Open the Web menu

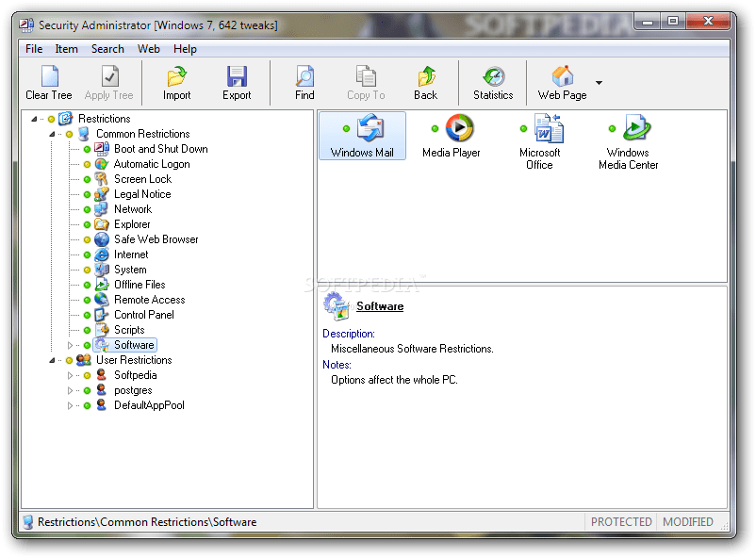149,49
